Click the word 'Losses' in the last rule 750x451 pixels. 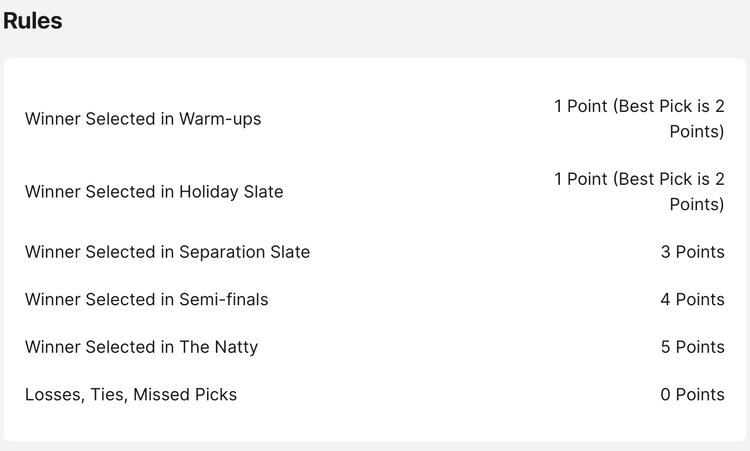53,395
